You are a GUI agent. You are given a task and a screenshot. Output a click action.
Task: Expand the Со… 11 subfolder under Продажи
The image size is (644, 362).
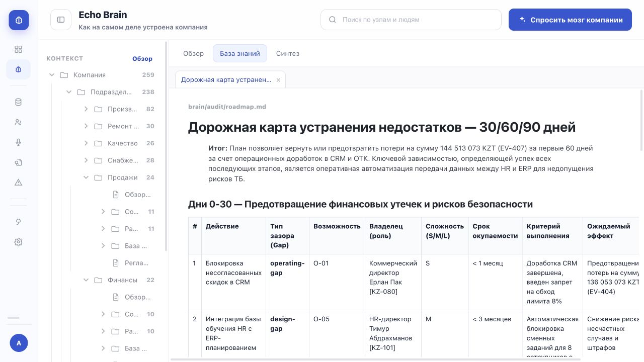(103, 212)
